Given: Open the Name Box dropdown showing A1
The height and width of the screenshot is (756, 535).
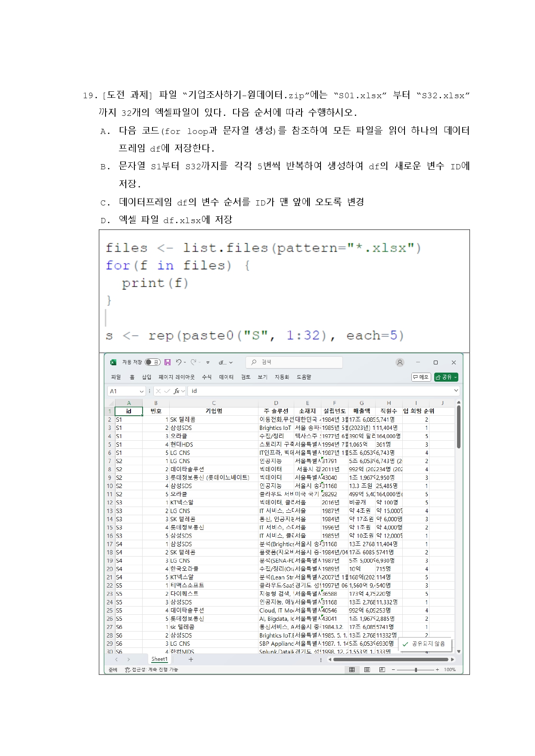Looking at the screenshot, I should [x=141, y=391].
